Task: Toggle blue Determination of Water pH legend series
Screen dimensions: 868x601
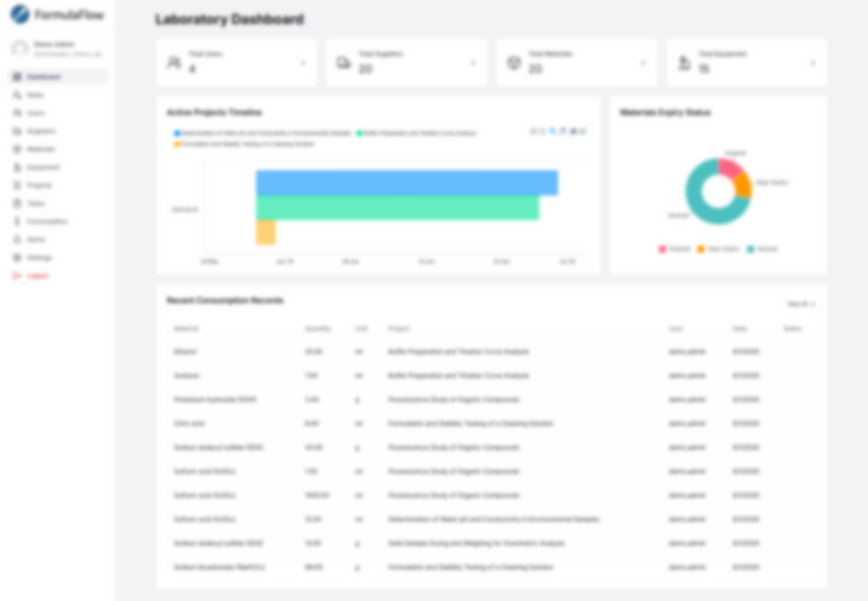Action: pyautogui.click(x=262, y=133)
